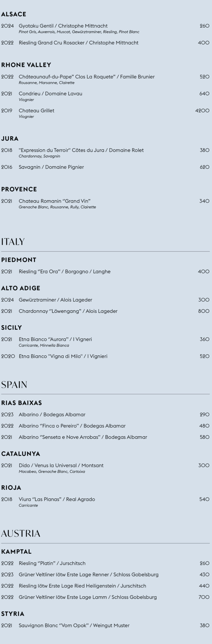
Task: Select the Gyotaku Gentil wine entry
Action: point(63,26)
